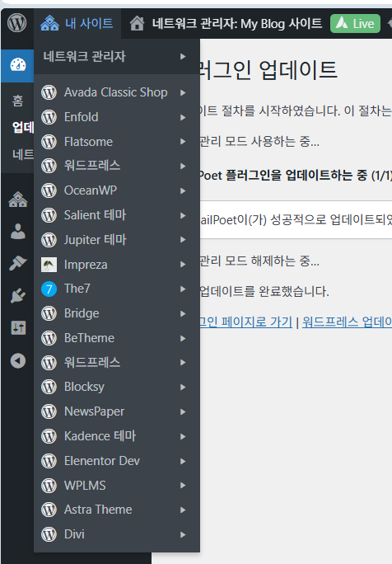392x564 pixels.
Task: Click the WordPress logo in admin bar
Action: [x=17, y=23]
